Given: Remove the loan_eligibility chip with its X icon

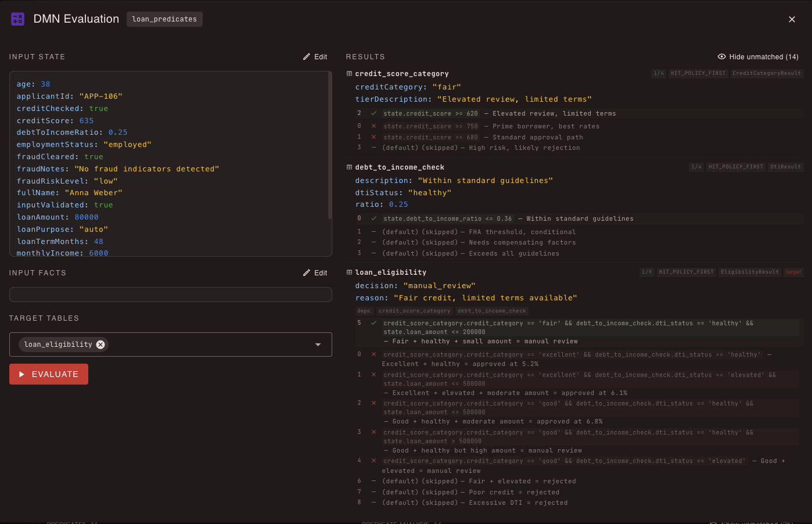Looking at the screenshot, I should click(x=100, y=344).
